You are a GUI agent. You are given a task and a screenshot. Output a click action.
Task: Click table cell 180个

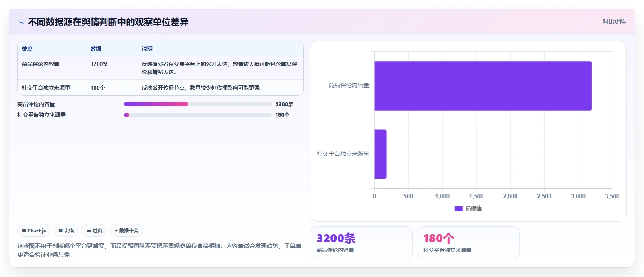(x=98, y=88)
